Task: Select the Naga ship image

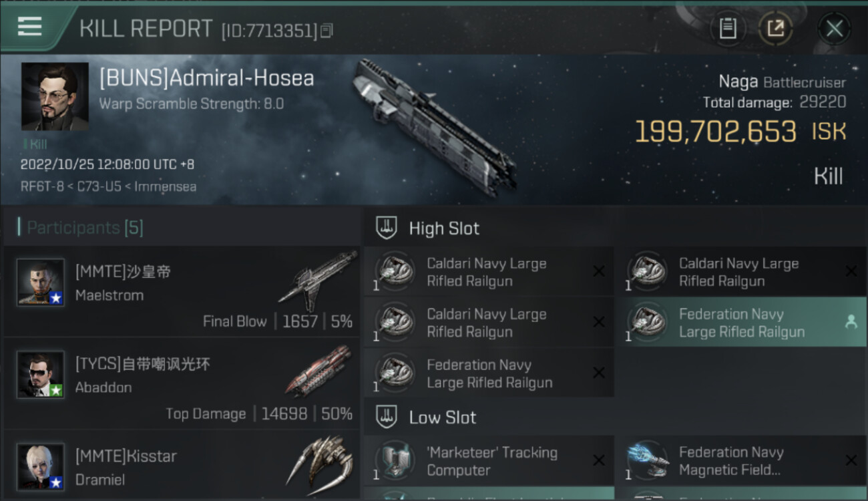Action: (434, 127)
